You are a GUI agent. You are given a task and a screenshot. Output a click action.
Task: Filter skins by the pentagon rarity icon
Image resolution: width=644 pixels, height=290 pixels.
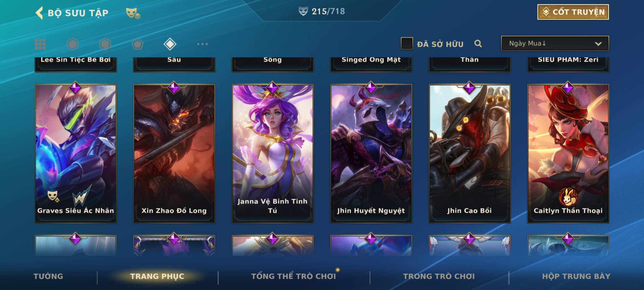[137, 44]
